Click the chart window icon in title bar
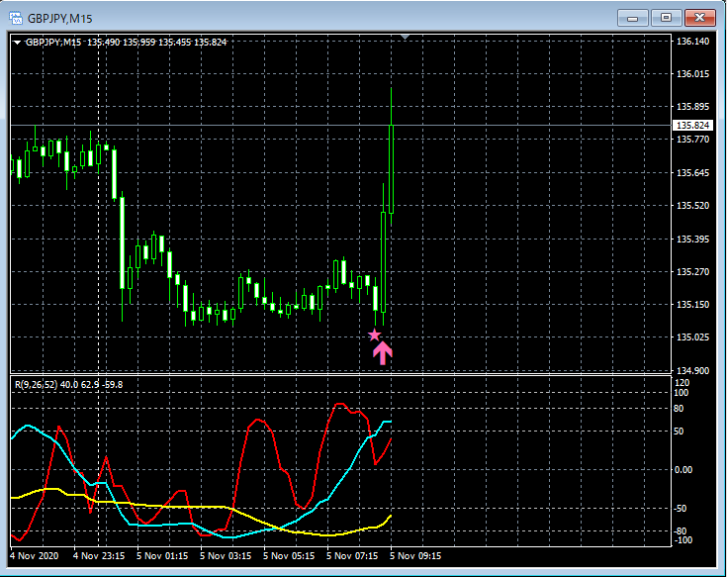Image resolution: width=728 pixels, height=577 pixels. pos(16,18)
